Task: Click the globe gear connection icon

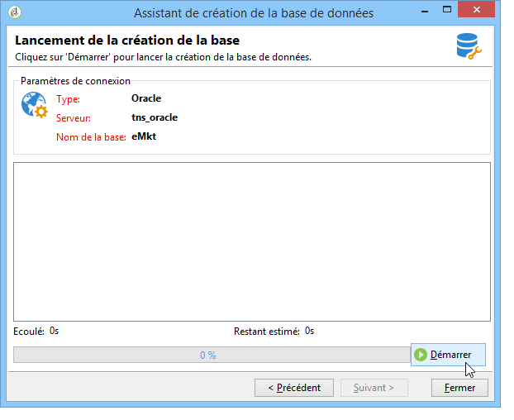Action: pos(35,105)
